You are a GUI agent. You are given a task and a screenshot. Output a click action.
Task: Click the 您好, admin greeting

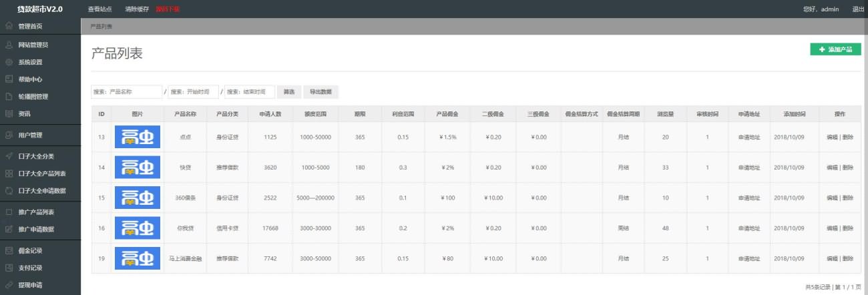pos(821,9)
